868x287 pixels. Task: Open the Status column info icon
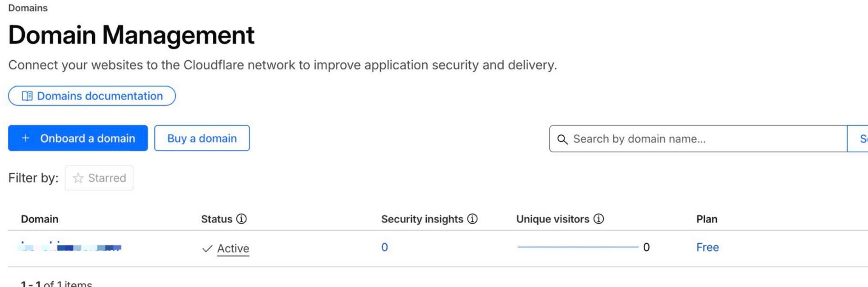tap(242, 219)
